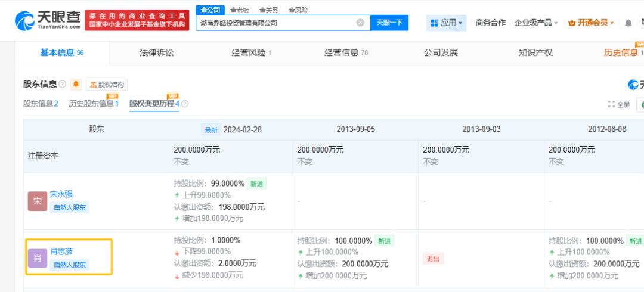
Task: Switch to 公司发展 tab
Action: (x=441, y=52)
